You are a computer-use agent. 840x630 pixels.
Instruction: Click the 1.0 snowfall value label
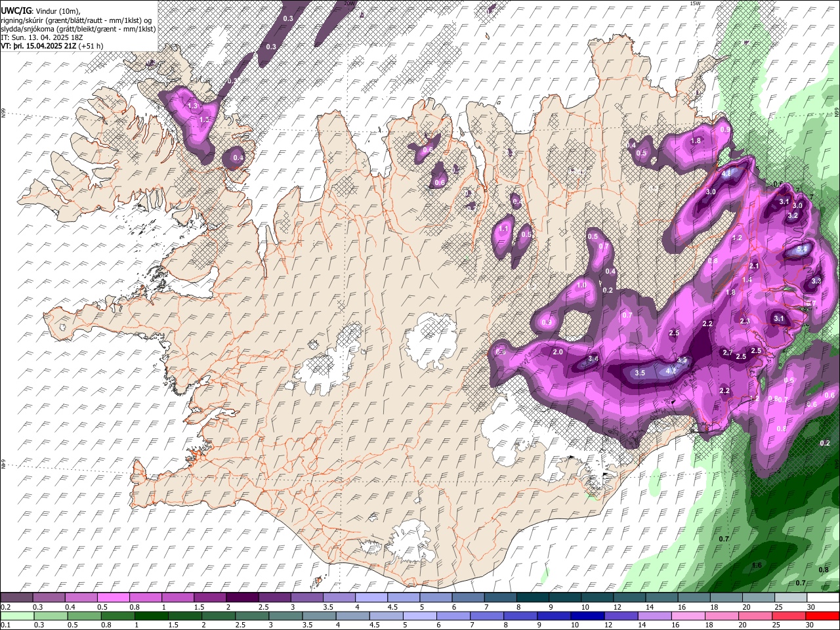click(x=581, y=285)
